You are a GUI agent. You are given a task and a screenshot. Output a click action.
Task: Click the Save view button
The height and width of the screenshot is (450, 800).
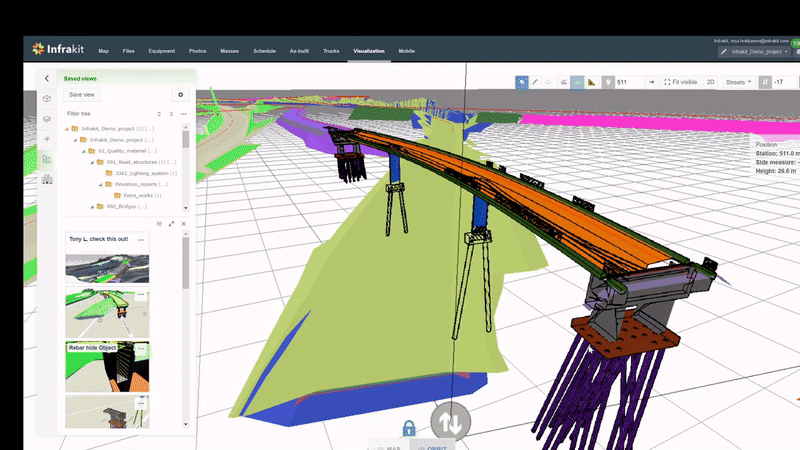pyautogui.click(x=82, y=95)
